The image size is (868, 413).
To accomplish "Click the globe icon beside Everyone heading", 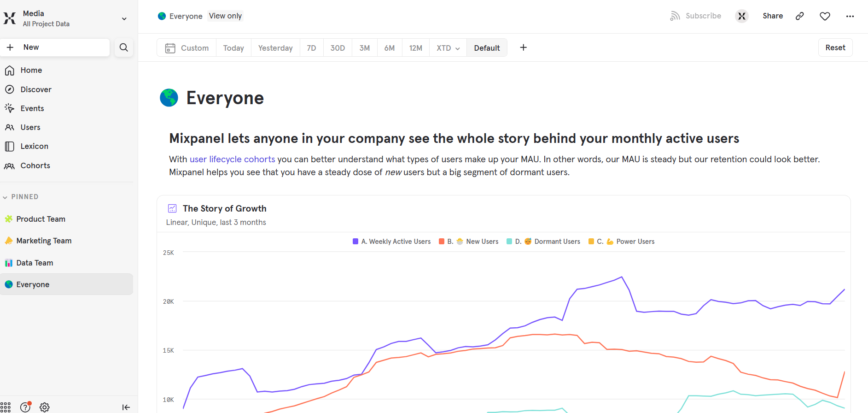I will pyautogui.click(x=169, y=98).
